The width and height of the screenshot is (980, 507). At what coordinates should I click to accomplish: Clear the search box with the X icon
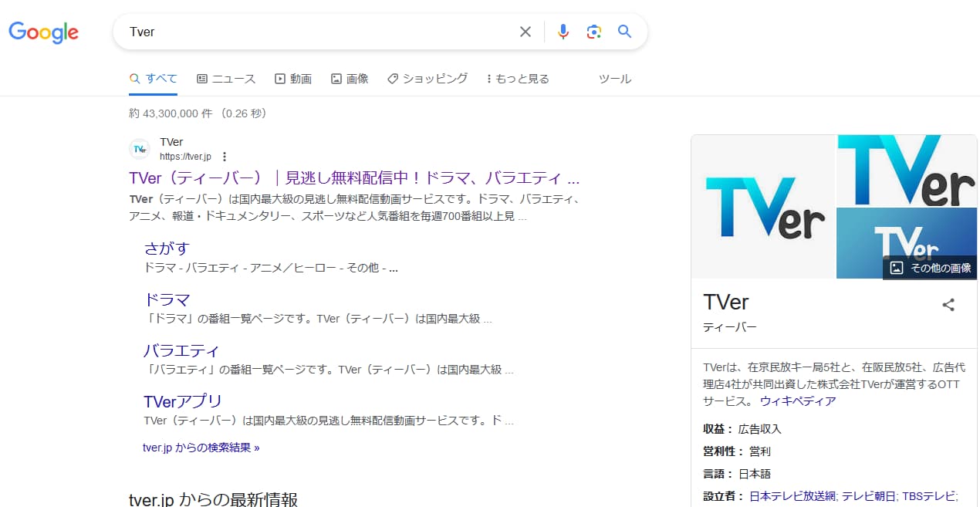point(525,32)
